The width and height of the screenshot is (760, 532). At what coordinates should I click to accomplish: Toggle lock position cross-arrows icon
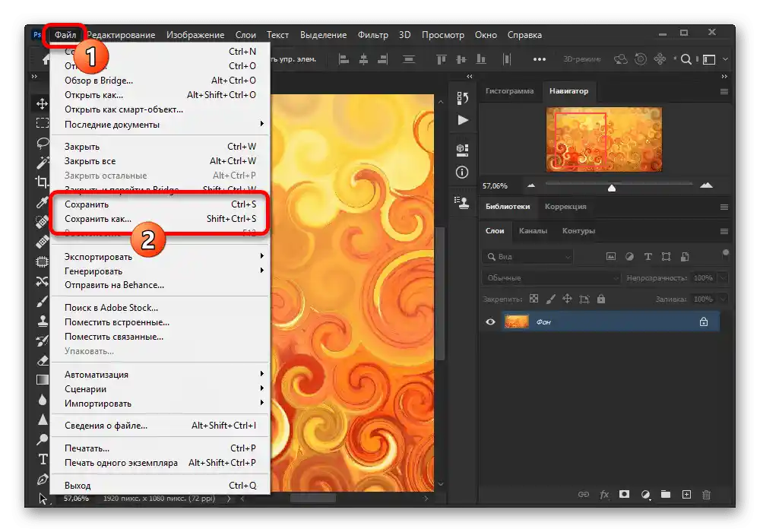point(567,299)
